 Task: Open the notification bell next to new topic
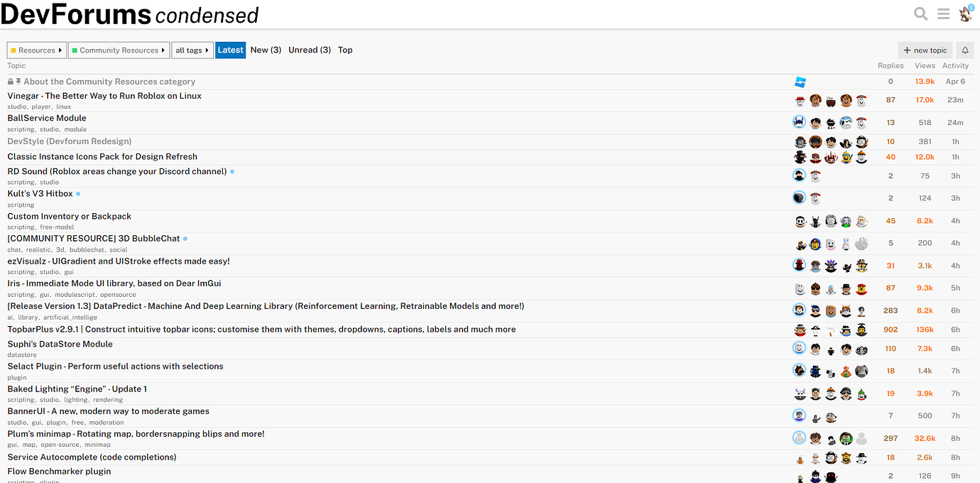point(965,50)
